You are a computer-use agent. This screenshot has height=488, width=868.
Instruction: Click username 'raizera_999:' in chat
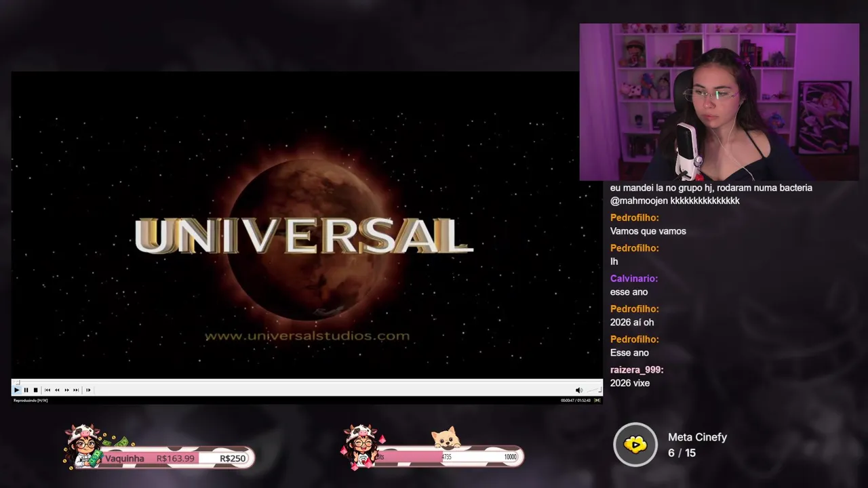637,370
